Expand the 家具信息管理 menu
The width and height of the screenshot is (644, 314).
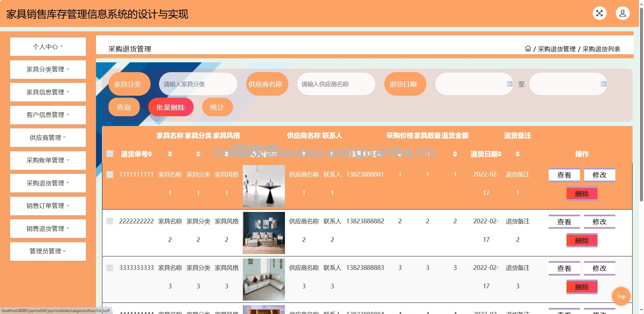(x=48, y=92)
